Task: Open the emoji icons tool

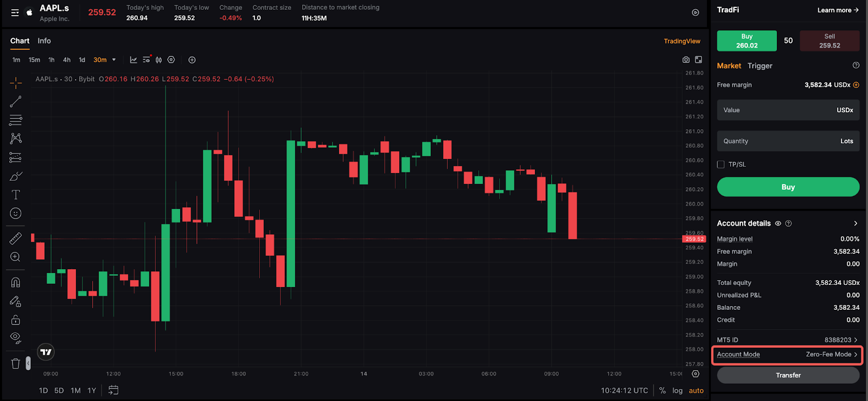Action: 16,213
